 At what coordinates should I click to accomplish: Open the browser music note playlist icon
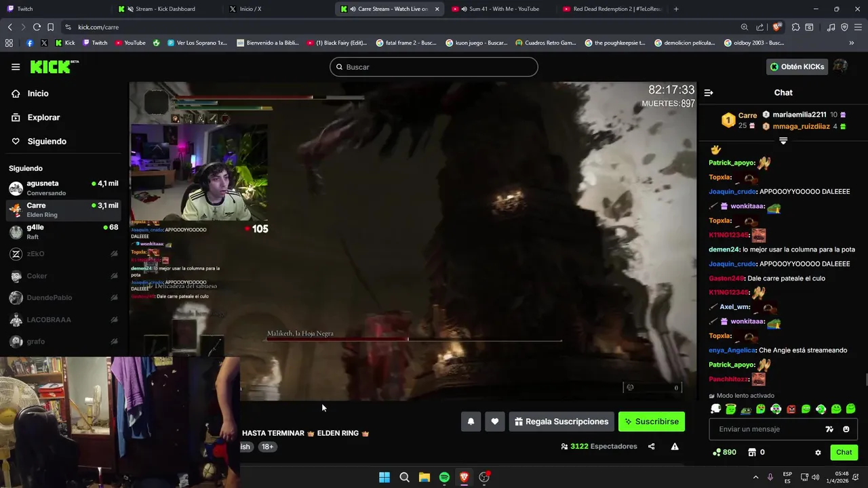(x=831, y=27)
